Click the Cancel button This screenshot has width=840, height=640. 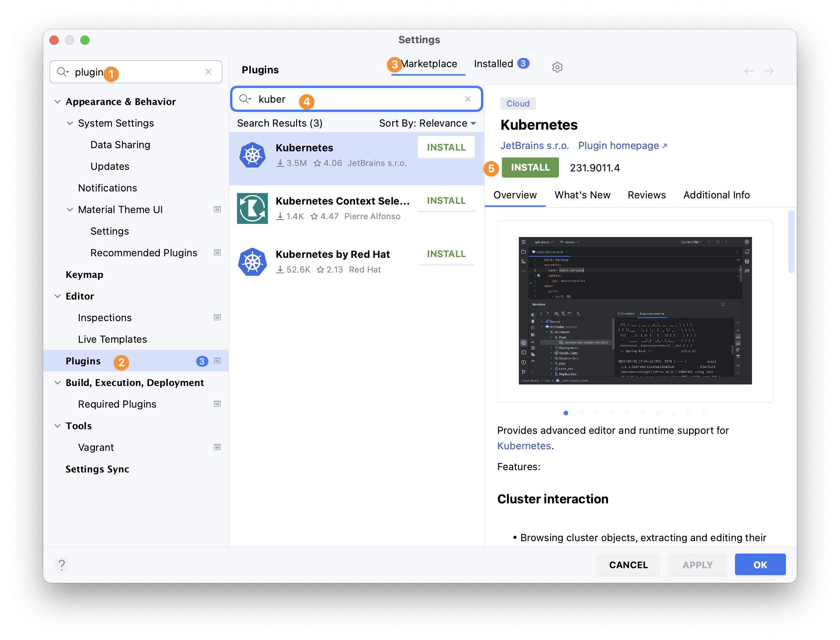click(x=628, y=564)
